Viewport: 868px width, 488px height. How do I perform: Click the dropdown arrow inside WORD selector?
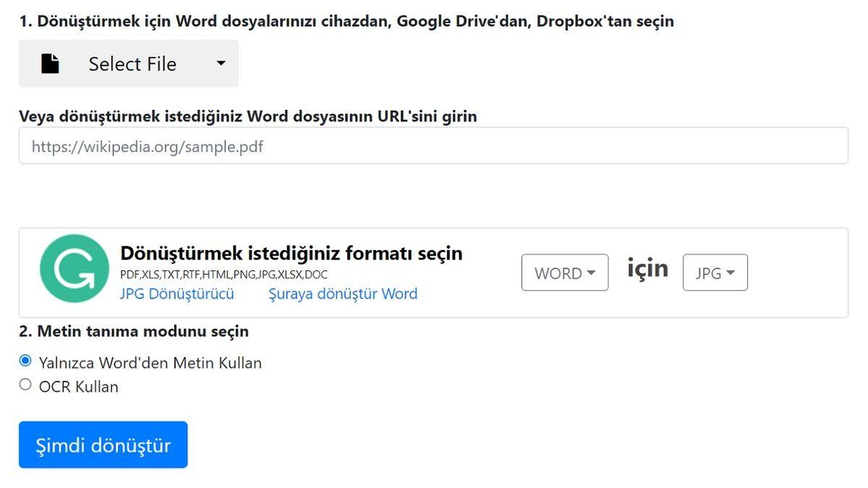[593, 273]
